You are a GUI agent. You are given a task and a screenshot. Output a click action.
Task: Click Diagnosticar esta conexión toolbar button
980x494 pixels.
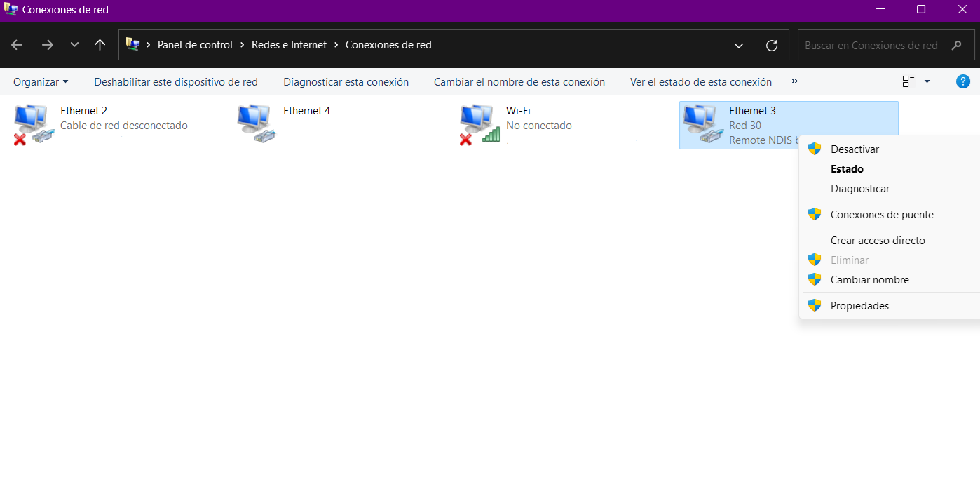tap(346, 82)
